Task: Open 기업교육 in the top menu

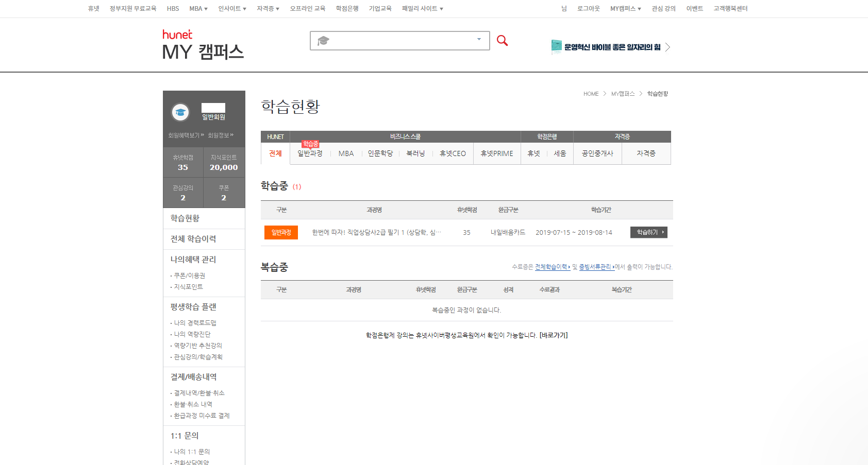Action: pyautogui.click(x=380, y=9)
